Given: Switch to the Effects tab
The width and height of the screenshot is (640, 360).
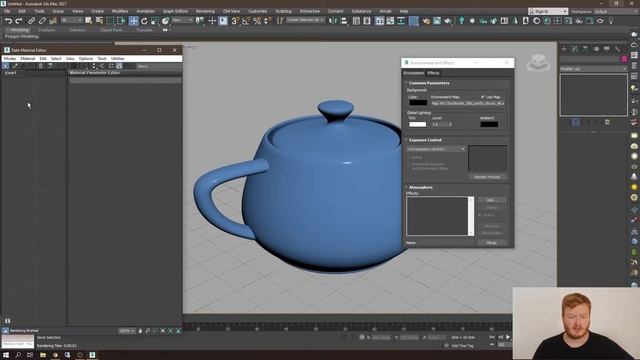Looking at the screenshot, I should click(x=433, y=73).
